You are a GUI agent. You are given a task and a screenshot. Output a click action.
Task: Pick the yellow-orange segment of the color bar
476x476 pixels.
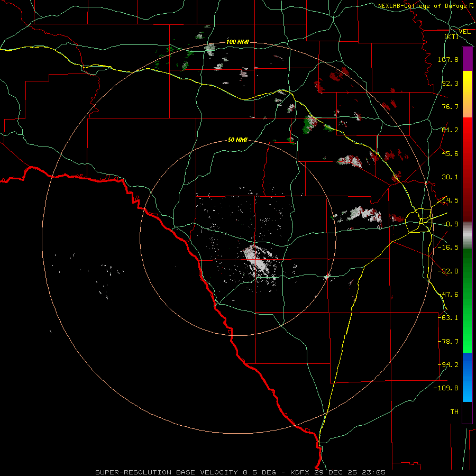point(467,94)
